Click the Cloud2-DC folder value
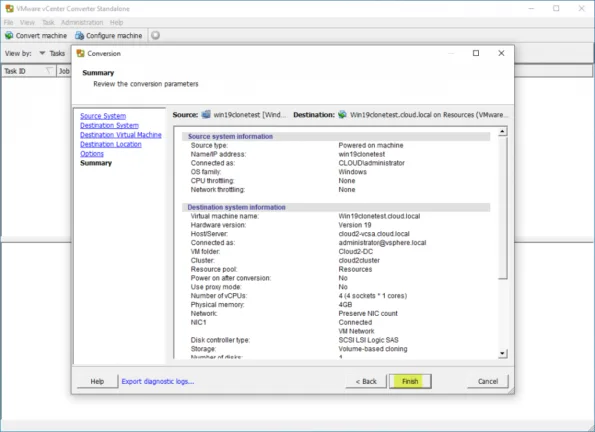Image resolution: width=595 pixels, height=432 pixels. [356, 251]
